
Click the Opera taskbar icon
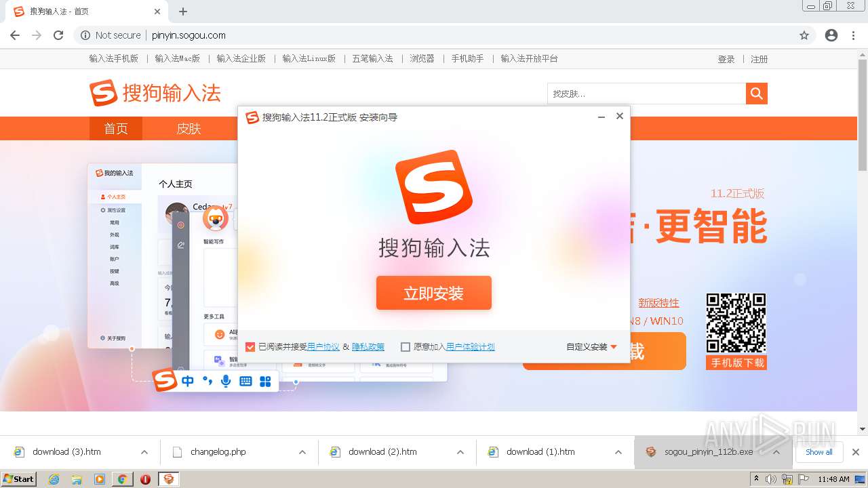[145, 479]
